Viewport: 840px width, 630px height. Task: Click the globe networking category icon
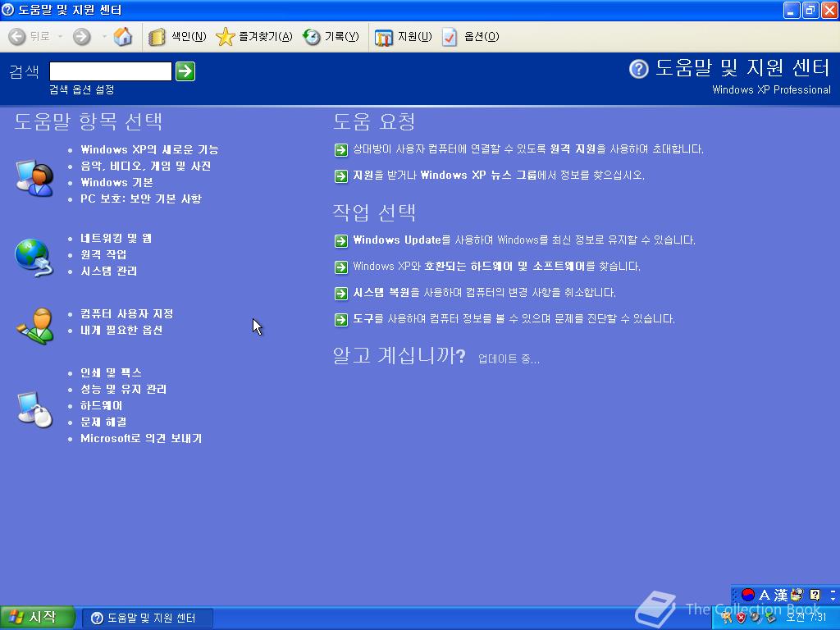coord(34,258)
